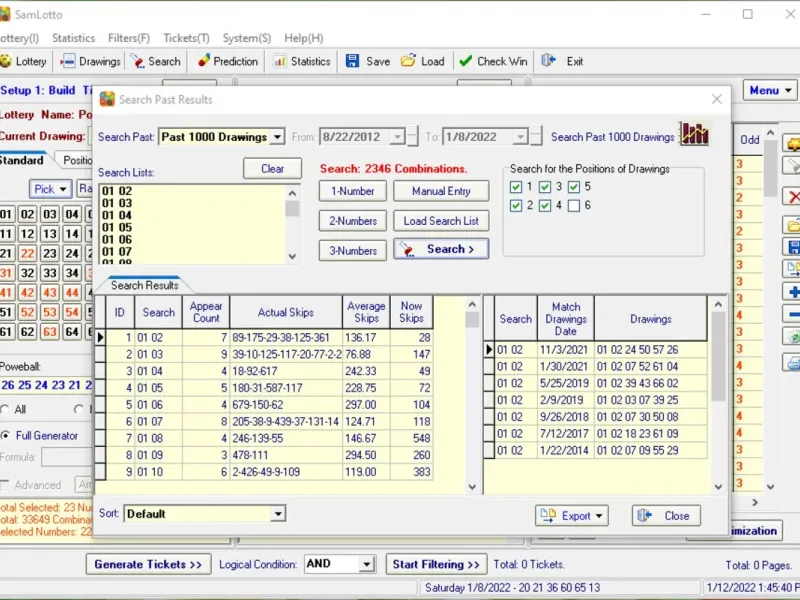Click the blue plus icon in right sidebar
The height and width of the screenshot is (600, 800).
pyautogui.click(x=794, y=292)
